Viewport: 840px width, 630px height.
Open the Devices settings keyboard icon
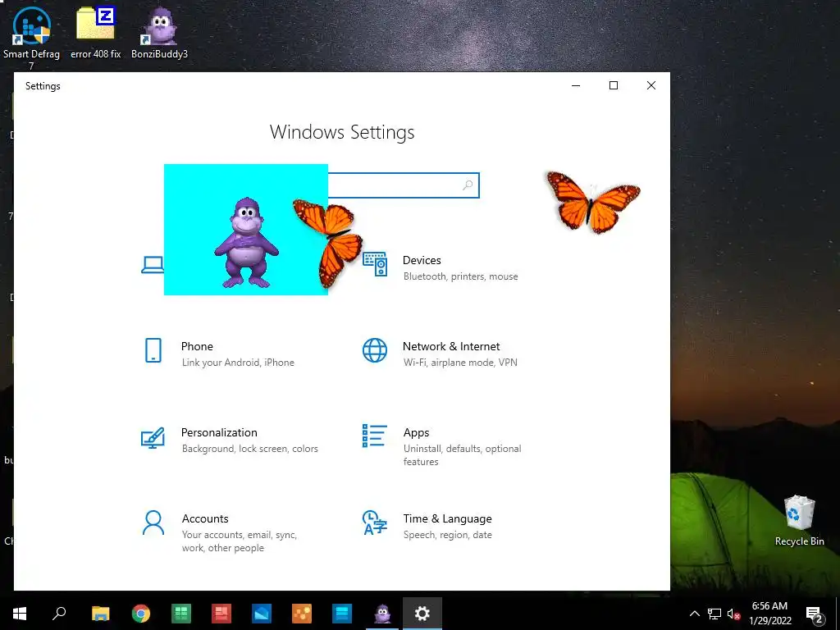click(x=374, y=264)
